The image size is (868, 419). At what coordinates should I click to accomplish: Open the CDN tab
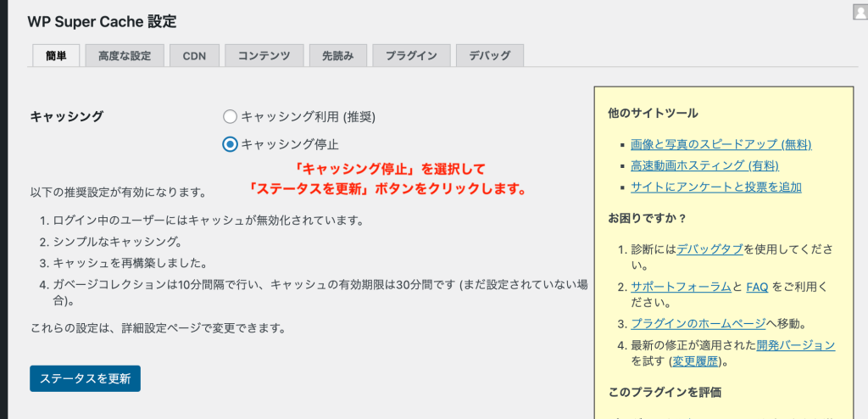coord(194,55)
